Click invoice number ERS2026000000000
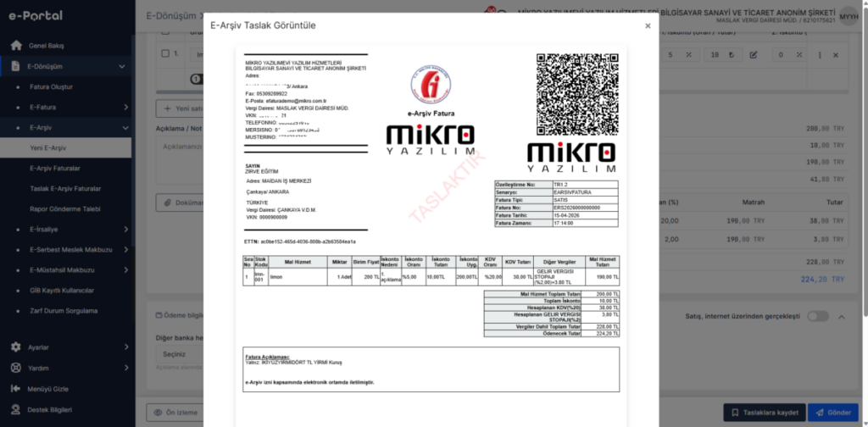 coord(576,208)
